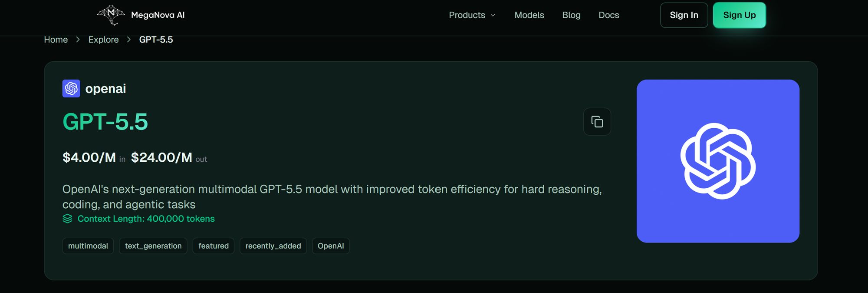Screen dimensions: 868x293
Task: Click the MegaNova AI manta ray logo
Action: [111, 15]
